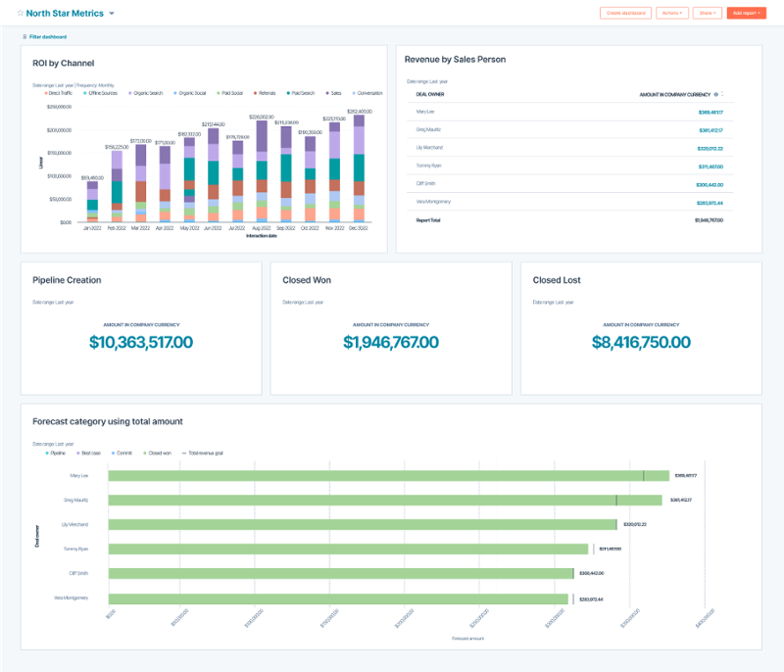This screenshot has height=672, width=784.
Task: Toggle Paid Search series in ROI legend
Action: pyautogui.click(x=300, y=92)
